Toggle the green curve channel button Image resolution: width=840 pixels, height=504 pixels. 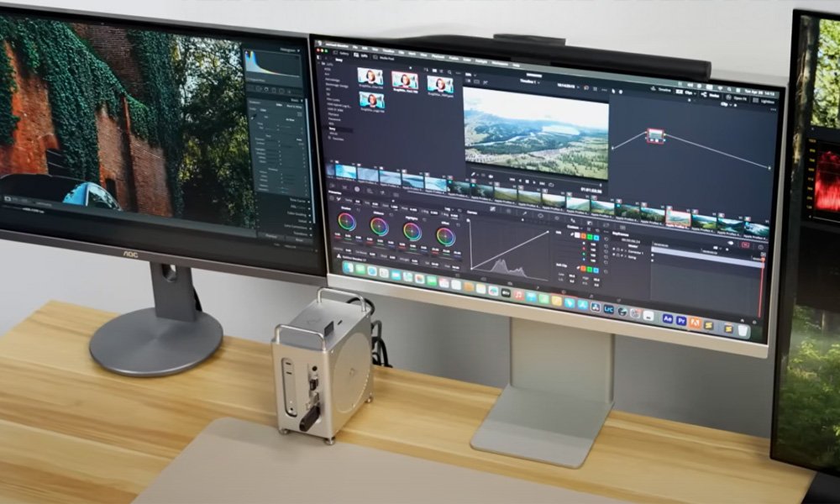(x=590, y=237)
